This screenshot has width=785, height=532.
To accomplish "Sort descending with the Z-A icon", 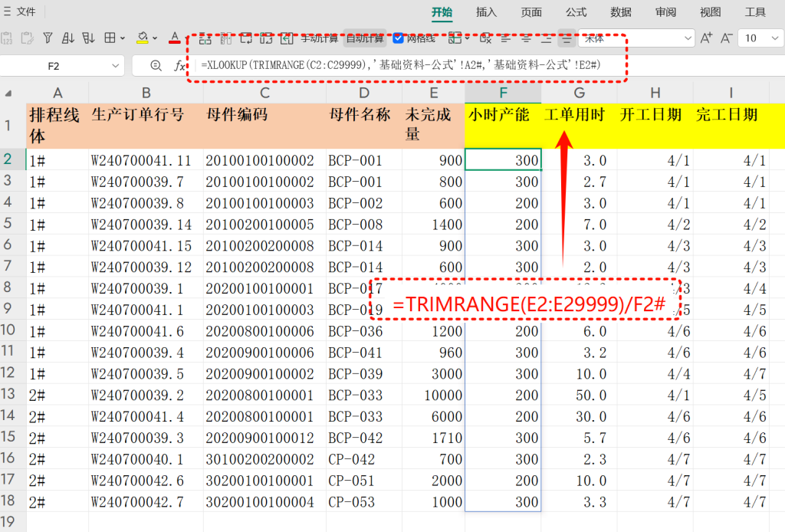I will pos(88,38).
